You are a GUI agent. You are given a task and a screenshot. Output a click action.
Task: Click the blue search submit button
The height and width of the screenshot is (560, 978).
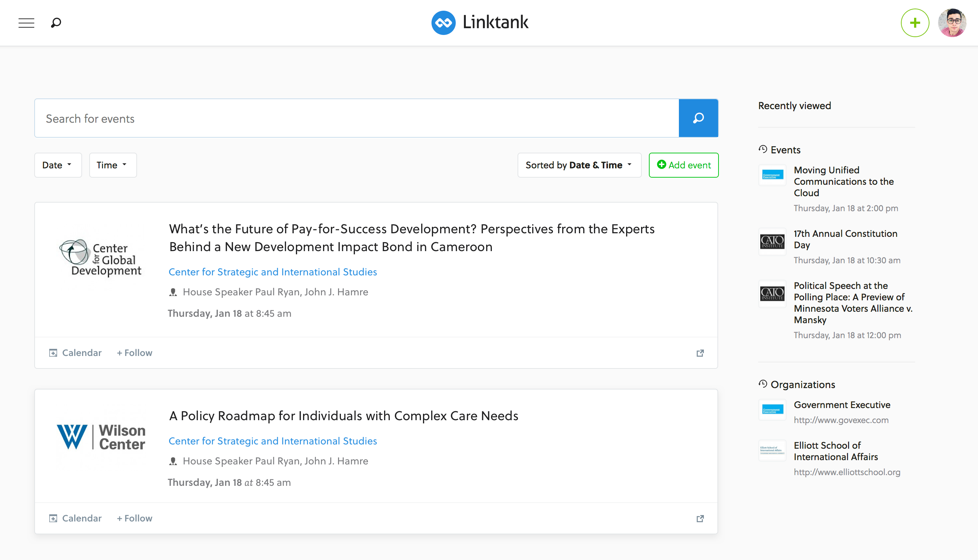(x=698, y=118)
